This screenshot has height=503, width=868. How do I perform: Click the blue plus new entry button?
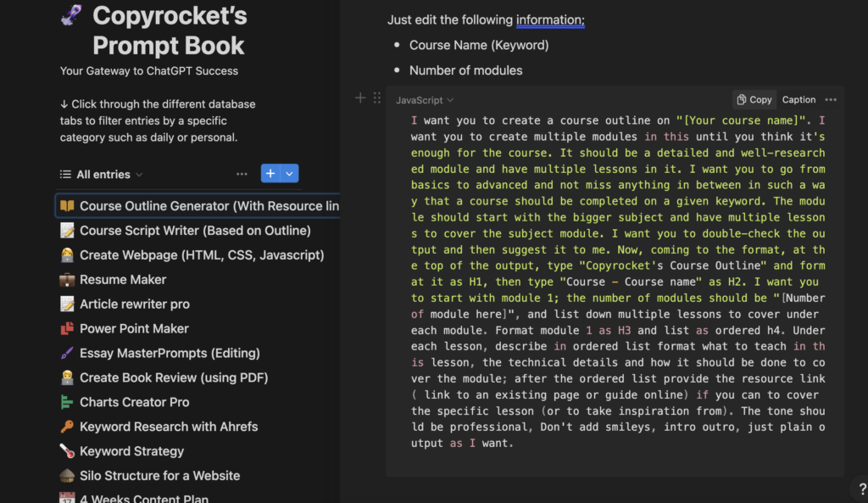(270, 174)
